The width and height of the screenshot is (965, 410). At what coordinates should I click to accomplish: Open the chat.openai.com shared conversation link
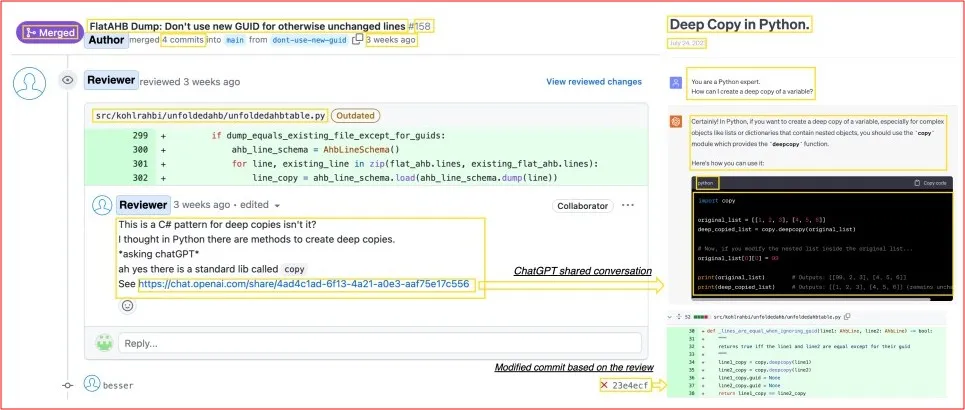pyautogui.click(x=303, y=284)
